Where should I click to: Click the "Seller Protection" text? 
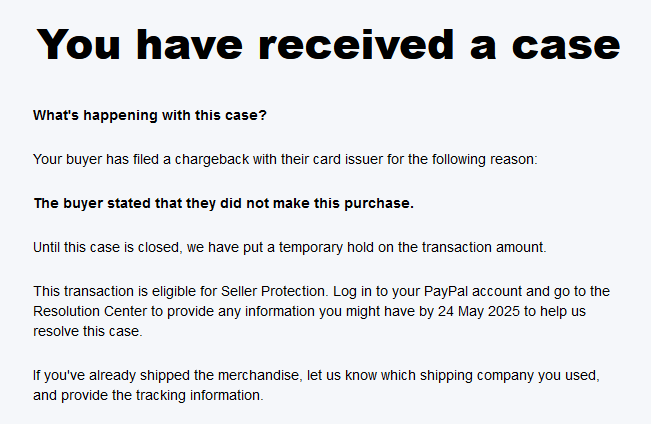[274, 291]
